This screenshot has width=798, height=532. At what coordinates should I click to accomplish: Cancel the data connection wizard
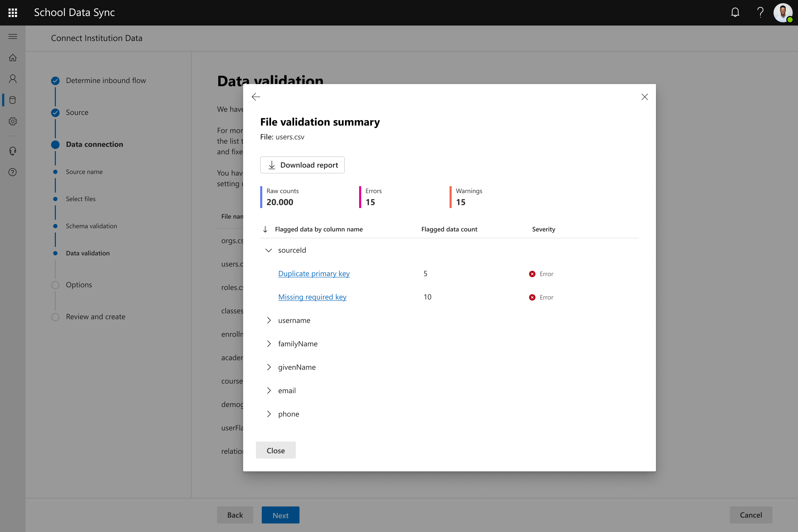tap(751, 515)
